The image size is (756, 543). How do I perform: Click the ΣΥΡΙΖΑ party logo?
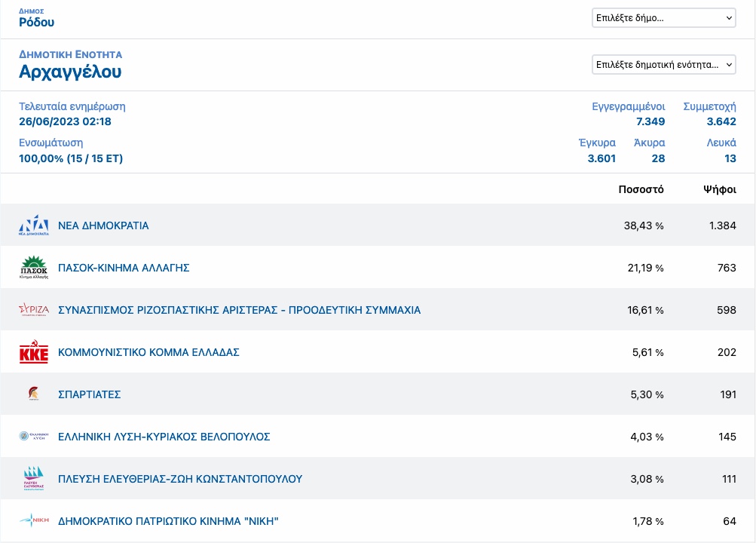[x=34, y=310]
